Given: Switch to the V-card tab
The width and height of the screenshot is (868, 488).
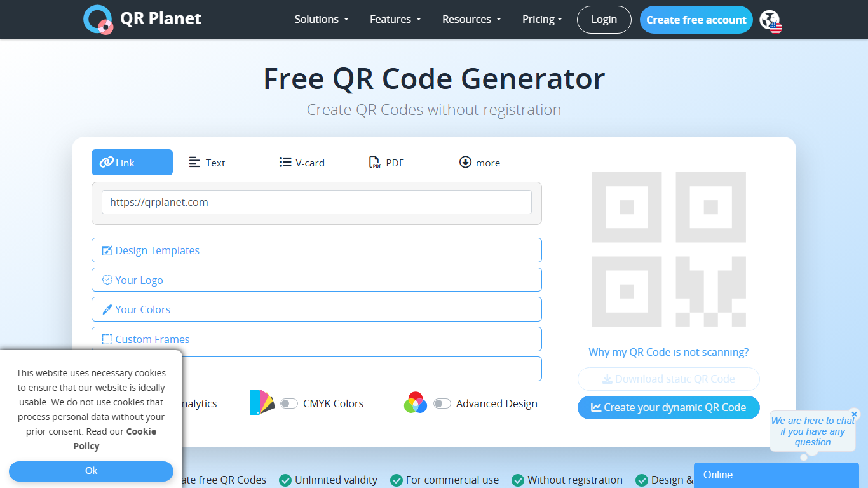Looking at the screenshot, I should pos(302,163).
